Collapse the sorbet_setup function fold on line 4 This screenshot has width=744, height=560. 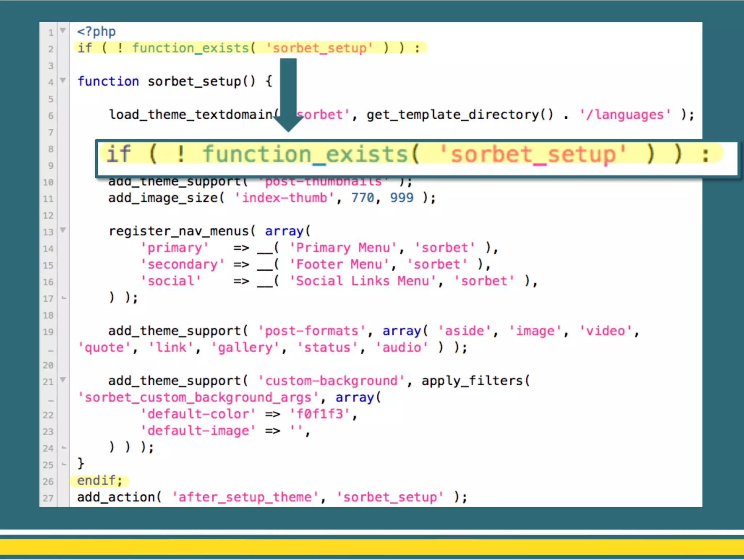[x=63, y=80]
